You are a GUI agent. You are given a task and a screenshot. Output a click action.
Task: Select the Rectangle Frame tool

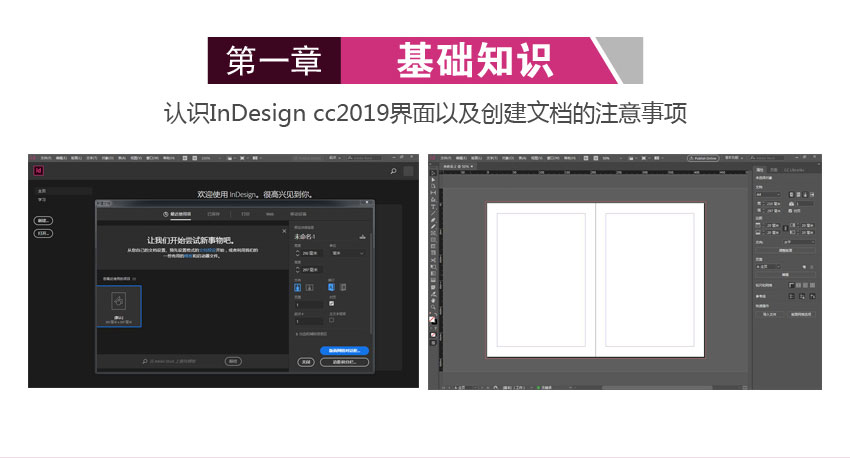(433, 233)
